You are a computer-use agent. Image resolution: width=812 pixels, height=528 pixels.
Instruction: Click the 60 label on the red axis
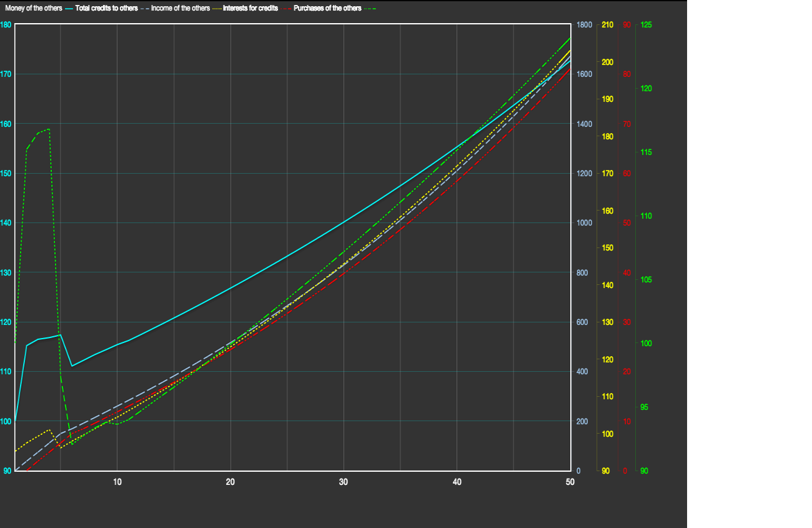pyautogui.click(x=626, y=173)
